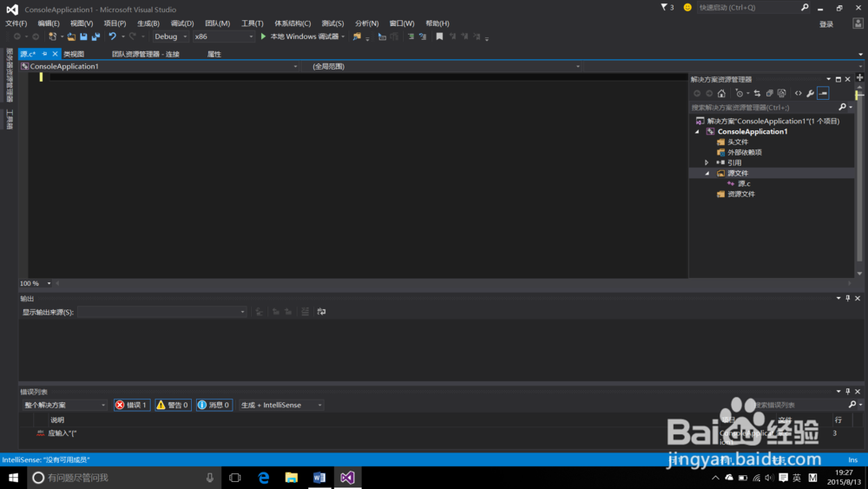Image resolution: width=868 pixels, height=489 pixels.
Task: Click Collapse All icon in Solution Explorer
Action: pyautogui.click(x=769, y=93)
